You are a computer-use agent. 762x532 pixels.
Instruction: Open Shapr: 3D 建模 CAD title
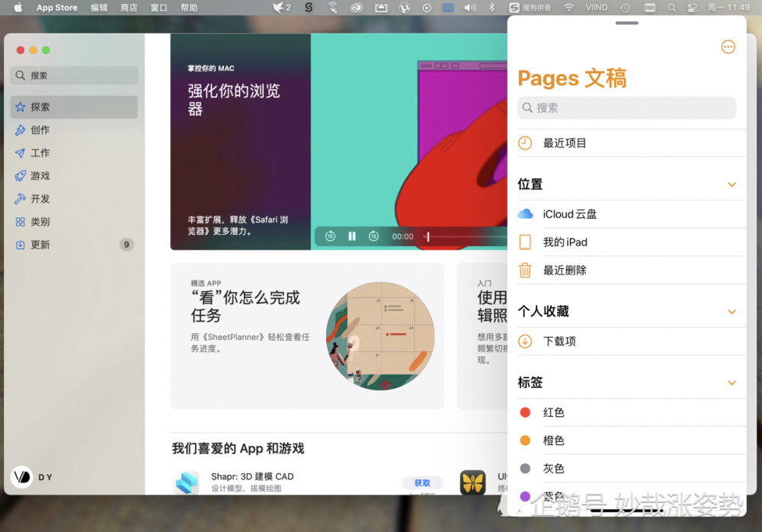(x=252, y=476)
